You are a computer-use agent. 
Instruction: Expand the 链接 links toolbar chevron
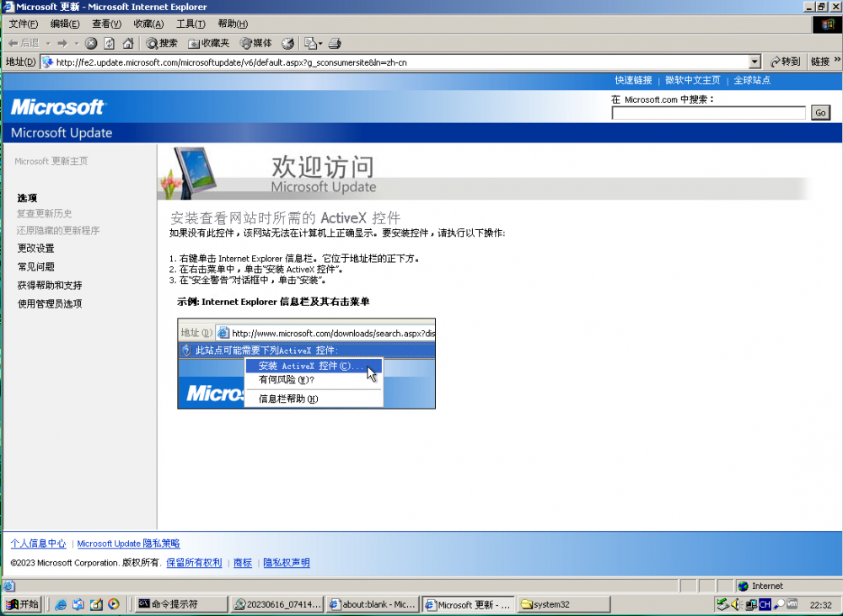[837, 60]
